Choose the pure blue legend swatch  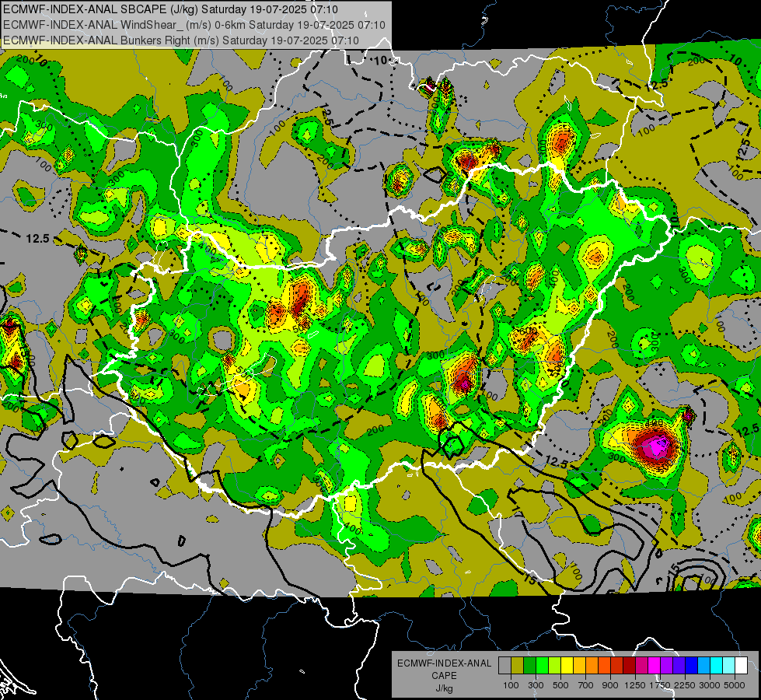[x=692, y=666]
